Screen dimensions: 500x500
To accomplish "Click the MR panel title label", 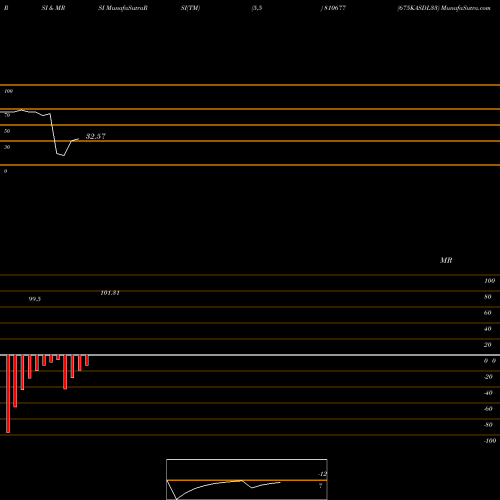I will pyautogui.click(x=446, y=260).
